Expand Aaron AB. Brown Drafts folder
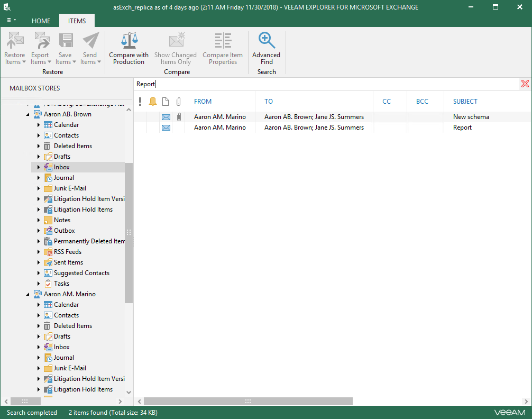This screenshot has width=532, height=419. point(38,157)
